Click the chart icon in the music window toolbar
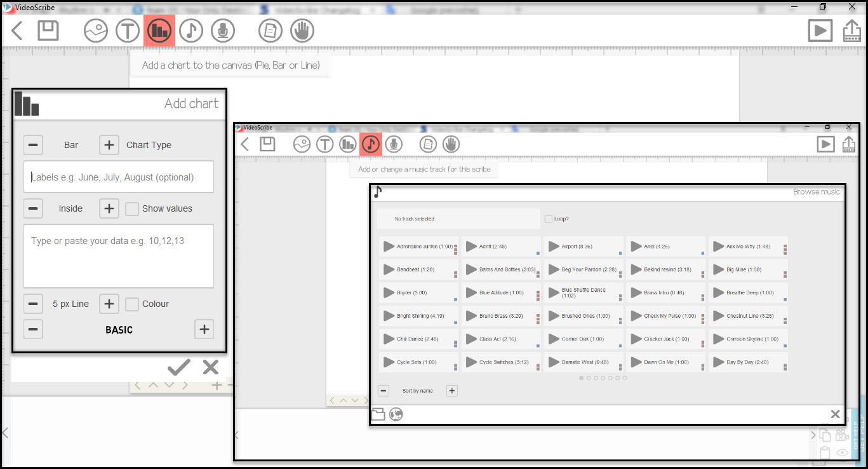This screenshot has height=469, width=868. [348, 144]
